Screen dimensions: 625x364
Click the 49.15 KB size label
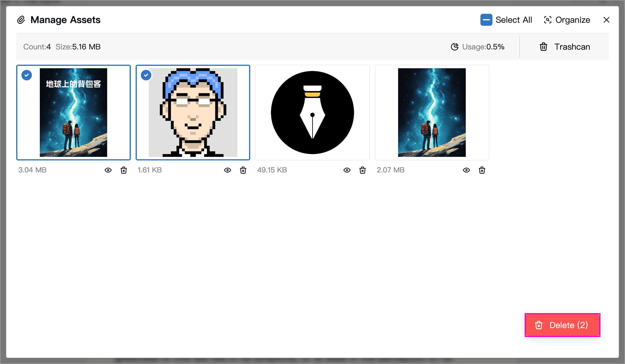click(272, 170)
